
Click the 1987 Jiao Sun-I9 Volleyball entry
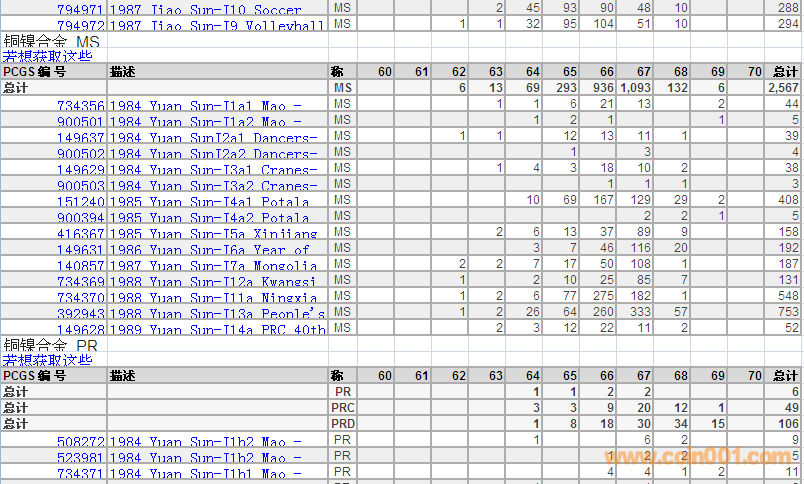pyautogui.click(x=216, y=25)
